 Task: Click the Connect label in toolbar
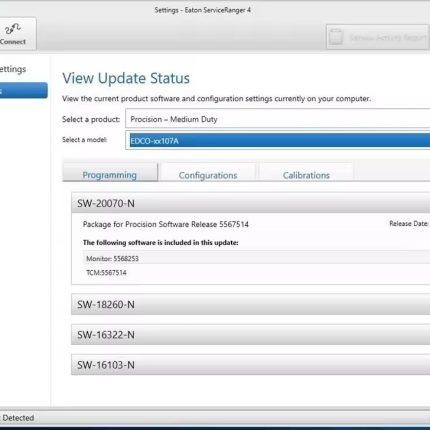pos(13,42)
